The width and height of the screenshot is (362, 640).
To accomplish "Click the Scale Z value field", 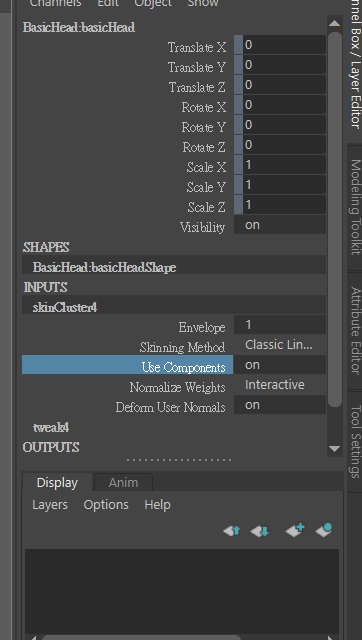I will (284, 205).
